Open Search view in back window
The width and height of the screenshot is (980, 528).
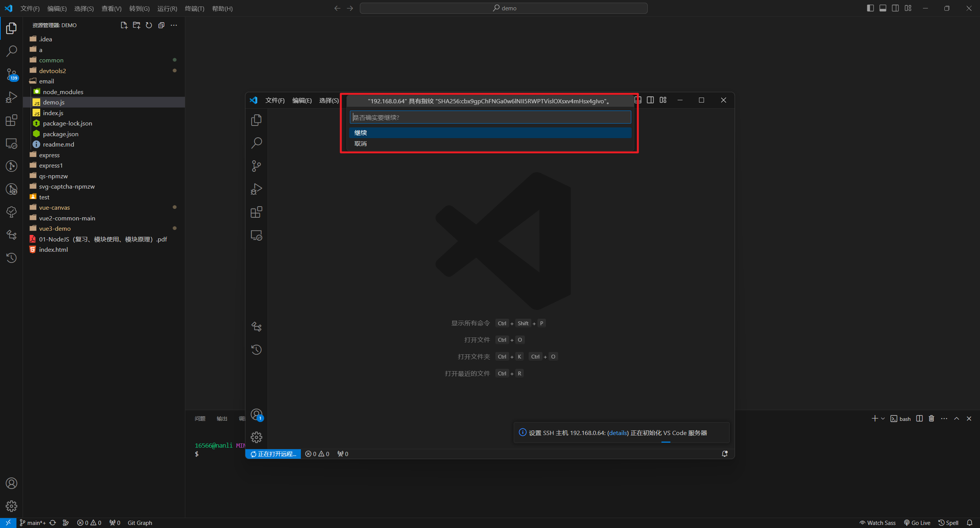coord(11,51)
